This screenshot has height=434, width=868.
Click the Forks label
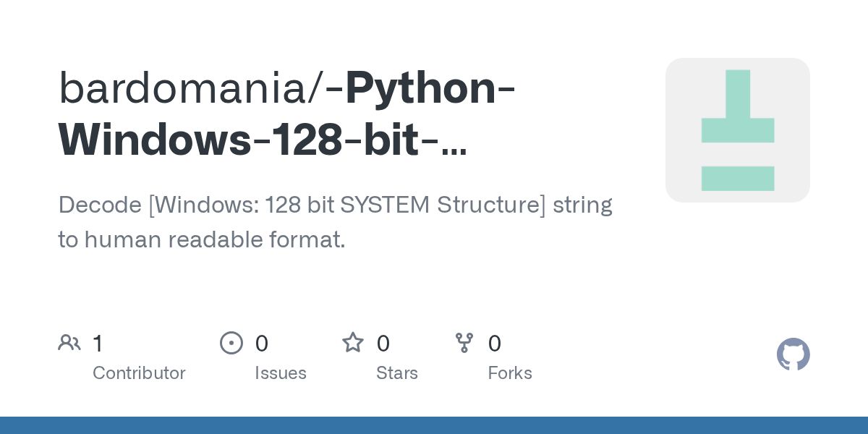pyautogui.click(x=510, y=373)
